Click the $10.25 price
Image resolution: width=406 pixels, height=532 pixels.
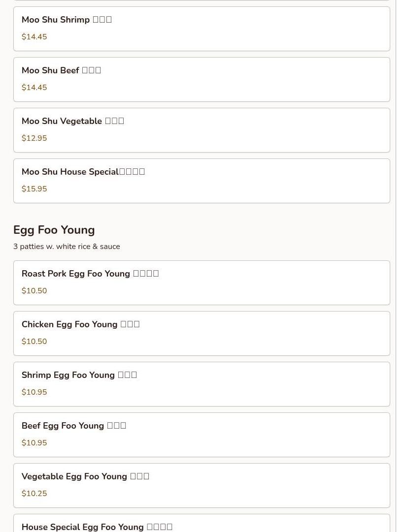coord(34,494)
